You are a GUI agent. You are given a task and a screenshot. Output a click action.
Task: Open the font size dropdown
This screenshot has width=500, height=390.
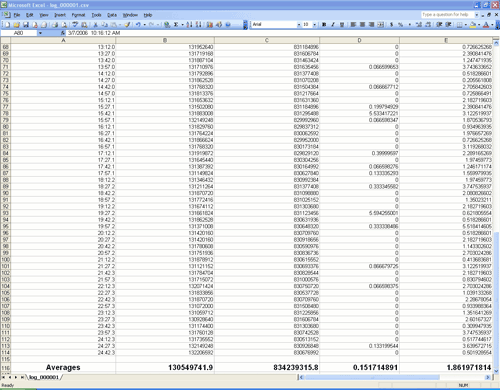pyautogui.click(x=314, y=25)
